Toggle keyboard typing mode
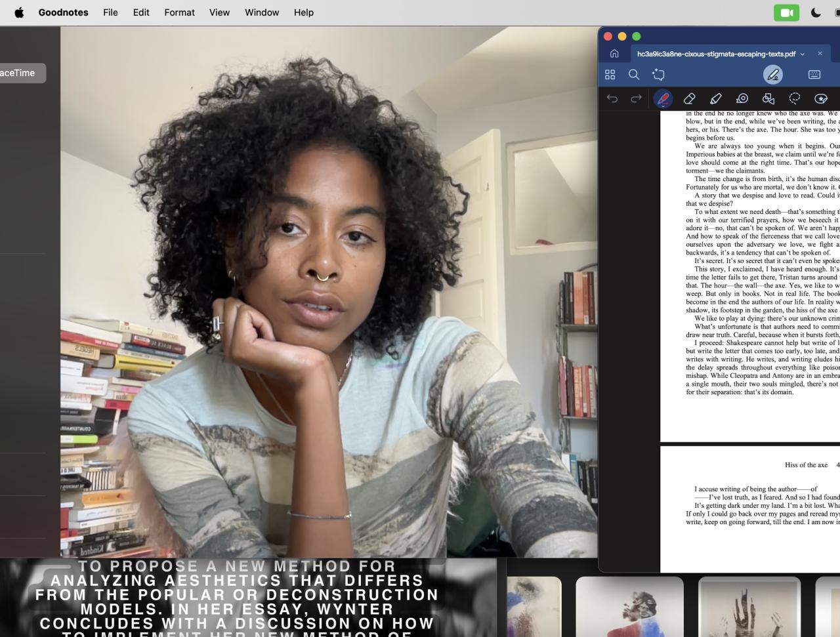 coord(814,75)
